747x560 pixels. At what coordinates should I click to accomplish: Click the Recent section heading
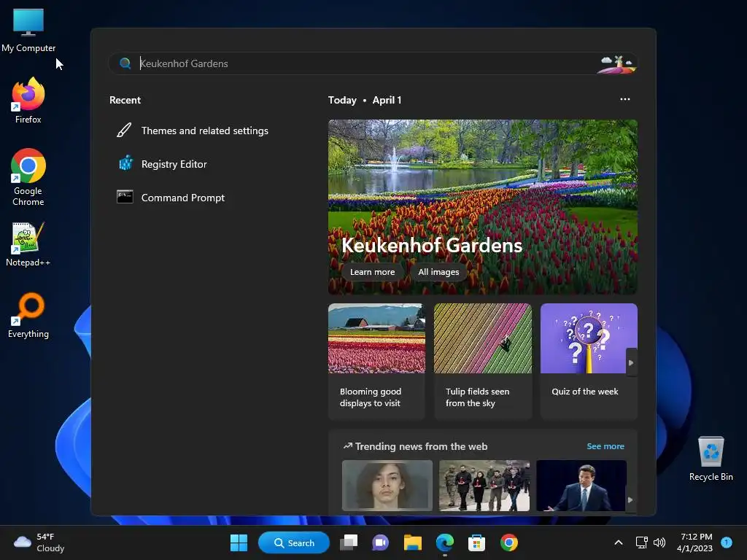(x=125, y=100)
